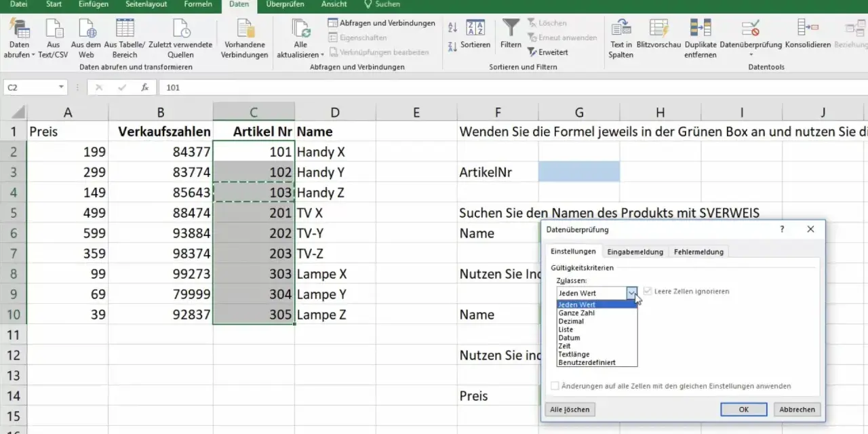
Task: Toggle Änderungen auf alle Zellen anwenden
Action: point(555,386)
